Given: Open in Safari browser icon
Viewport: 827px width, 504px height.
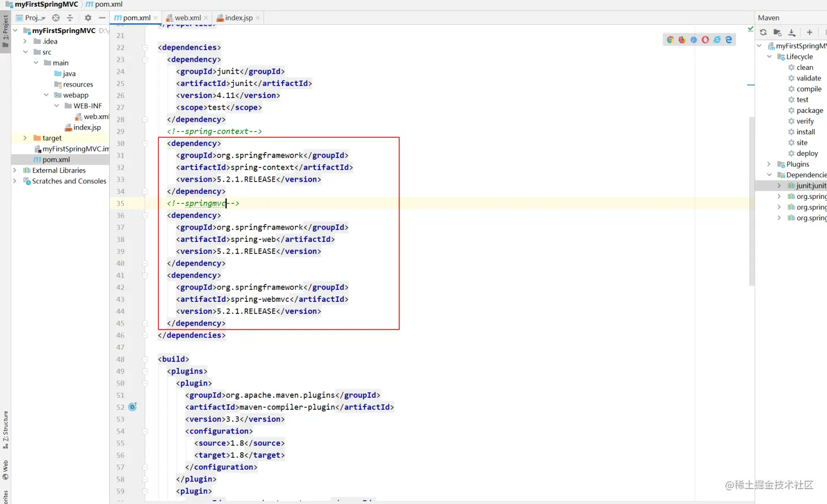Looking at the screenshot, I should (694, 40).
